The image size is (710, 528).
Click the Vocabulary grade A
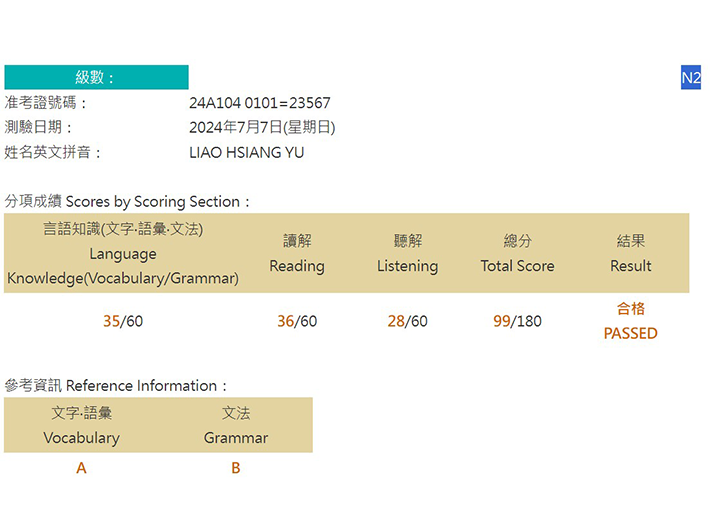tap(82, 468)
